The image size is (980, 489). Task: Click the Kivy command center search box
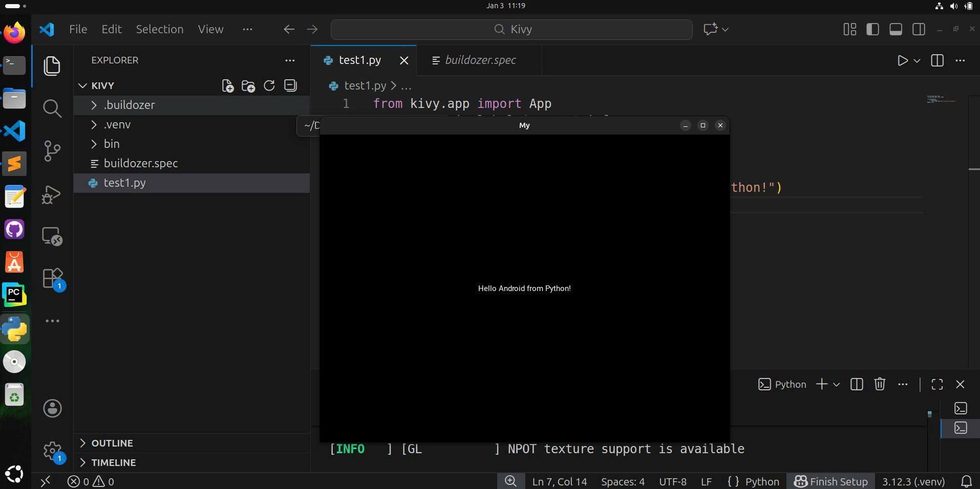[x=512, y=29]
